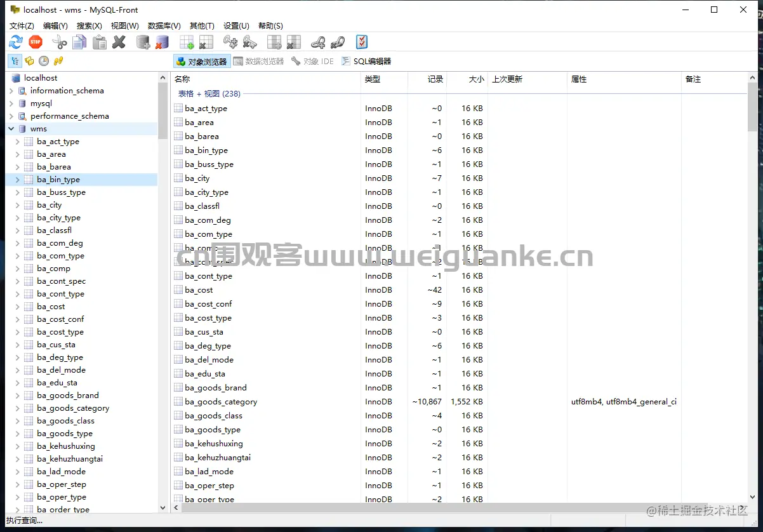
Task: Click the Delete Database icon
Action: click(x=162, y=42)
